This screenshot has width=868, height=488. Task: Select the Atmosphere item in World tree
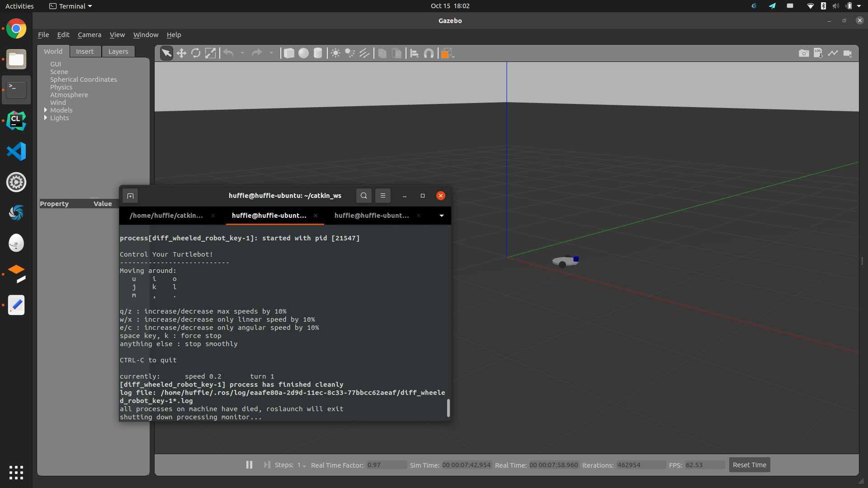(x=69, y=95)
